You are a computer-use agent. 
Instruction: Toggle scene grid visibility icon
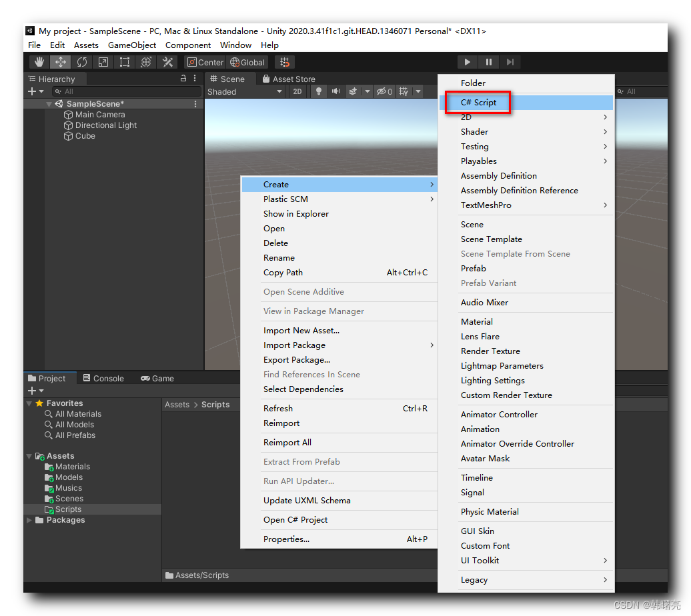click(x=404, y=91)
